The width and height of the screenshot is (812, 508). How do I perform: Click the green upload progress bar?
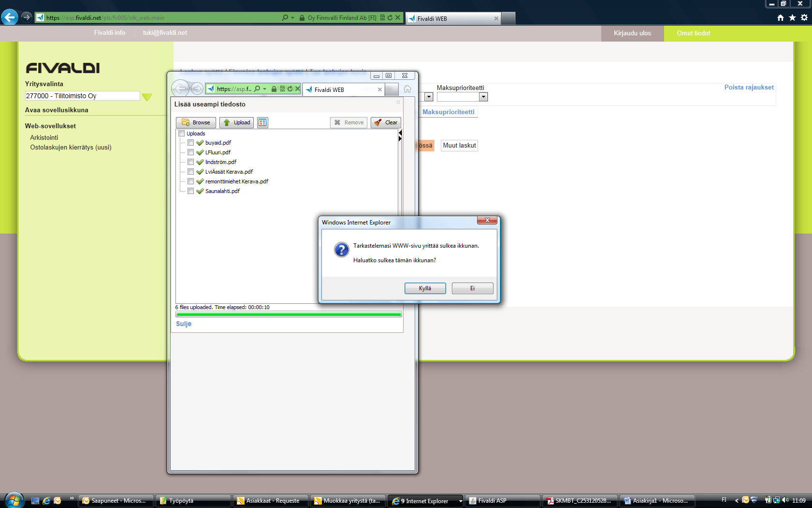(289, 314)
